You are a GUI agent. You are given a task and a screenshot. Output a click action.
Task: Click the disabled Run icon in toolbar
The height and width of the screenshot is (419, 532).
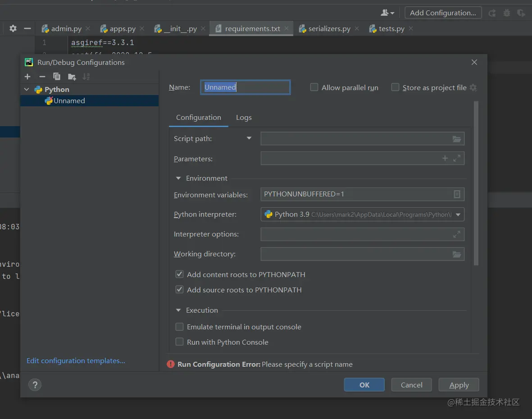(x=492, y=13)
